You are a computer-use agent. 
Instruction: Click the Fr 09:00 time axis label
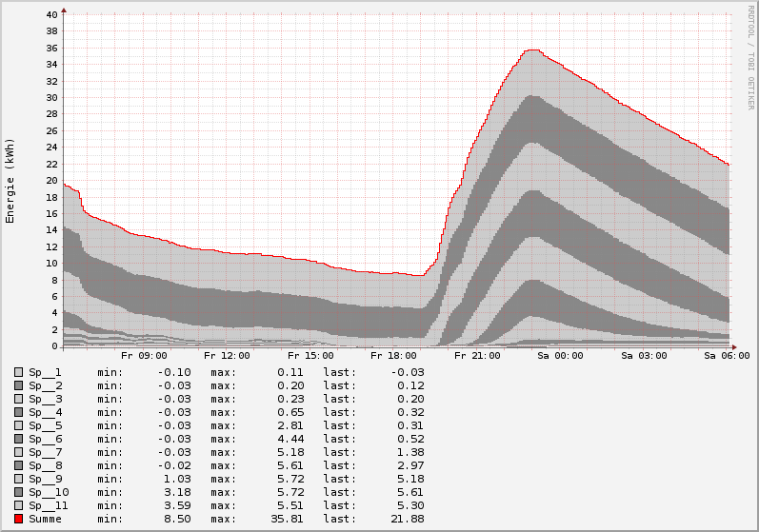[144, 355]
